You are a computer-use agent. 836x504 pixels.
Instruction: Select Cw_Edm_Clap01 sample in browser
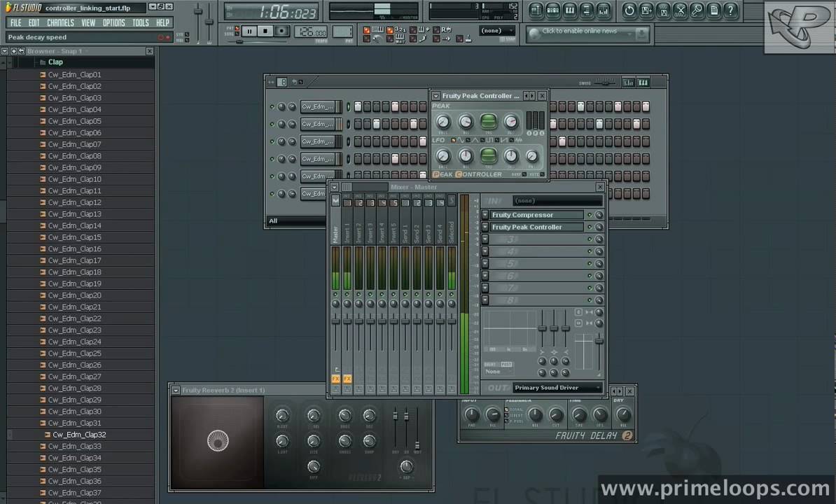74,75
